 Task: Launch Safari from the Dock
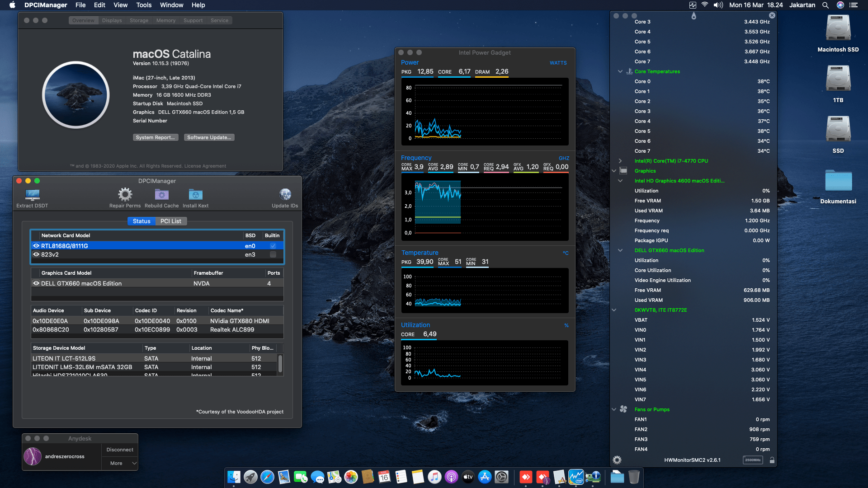point(267,477)
